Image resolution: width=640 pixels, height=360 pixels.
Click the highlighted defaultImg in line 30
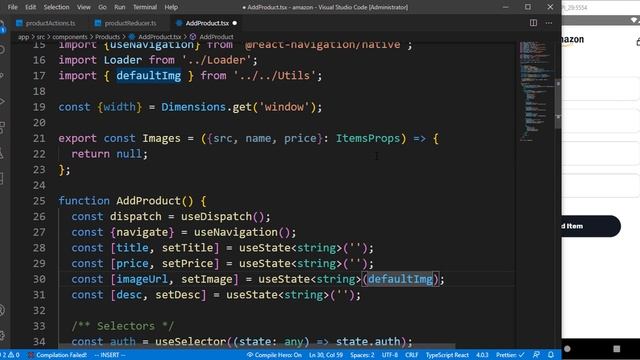click(x=400, y=279)
